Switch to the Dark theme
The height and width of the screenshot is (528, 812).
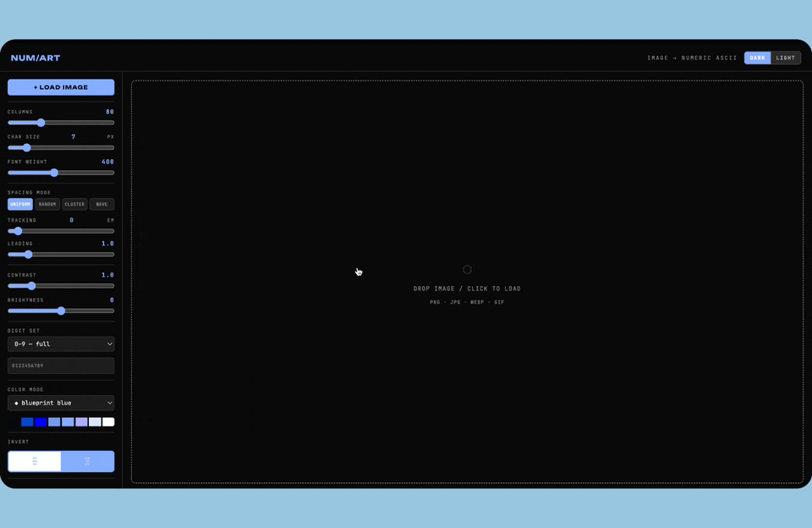tap(757, 58)
